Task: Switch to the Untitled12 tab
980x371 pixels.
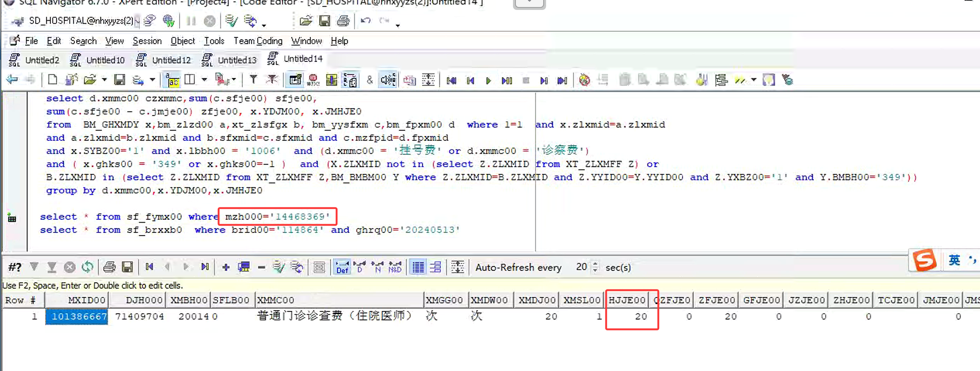Action: coord(164,60)
